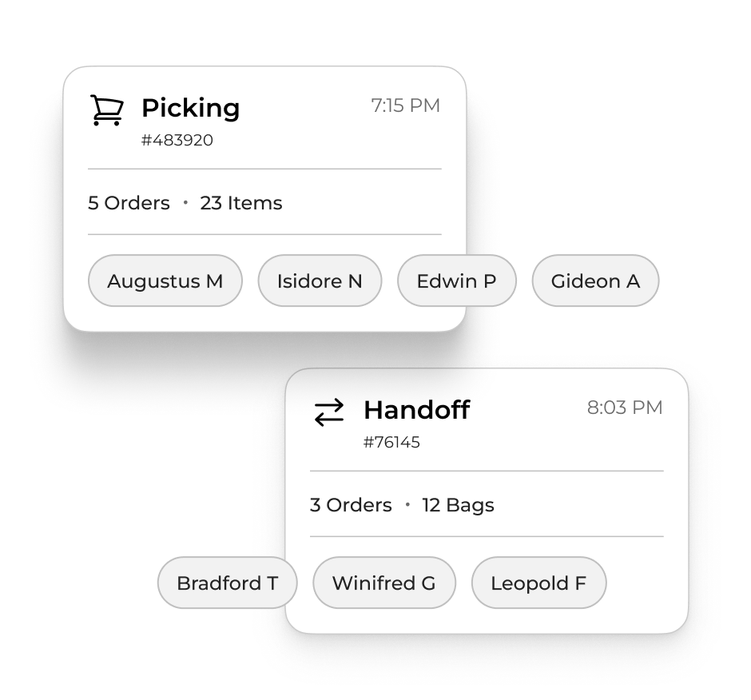Screen dimensions: 751x700
Task: Click the 23 Items label
Action: tap(241, 203)
